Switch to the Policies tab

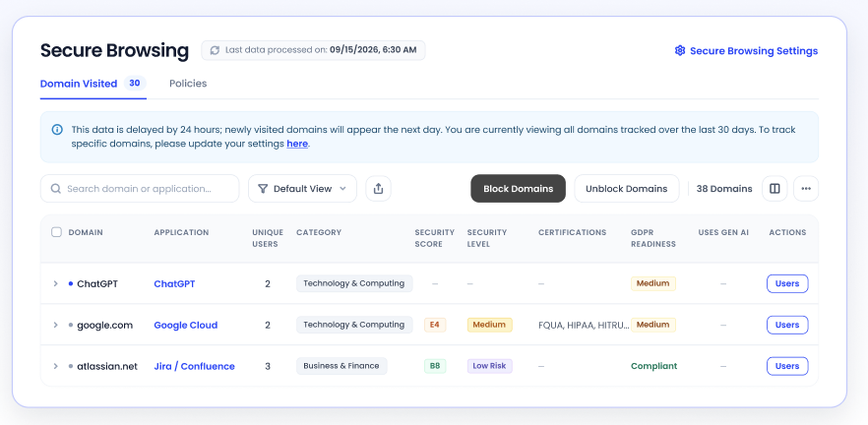[188, 84]
